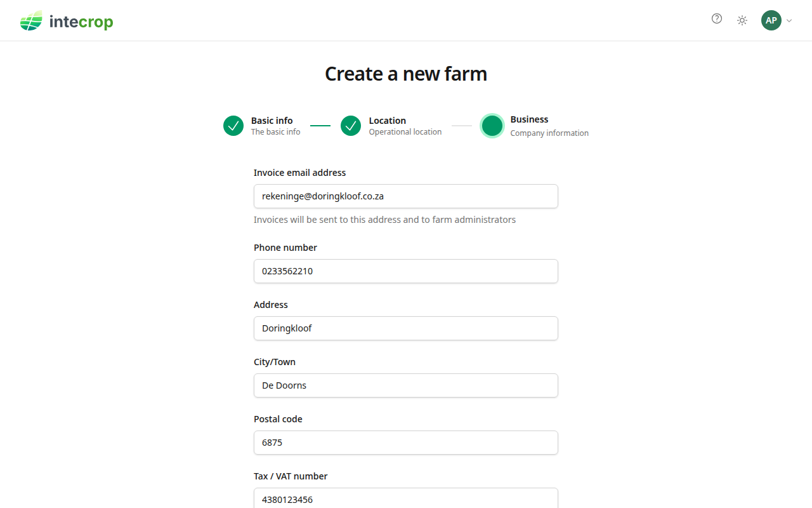Click the Location step checkmark icon

351,126
